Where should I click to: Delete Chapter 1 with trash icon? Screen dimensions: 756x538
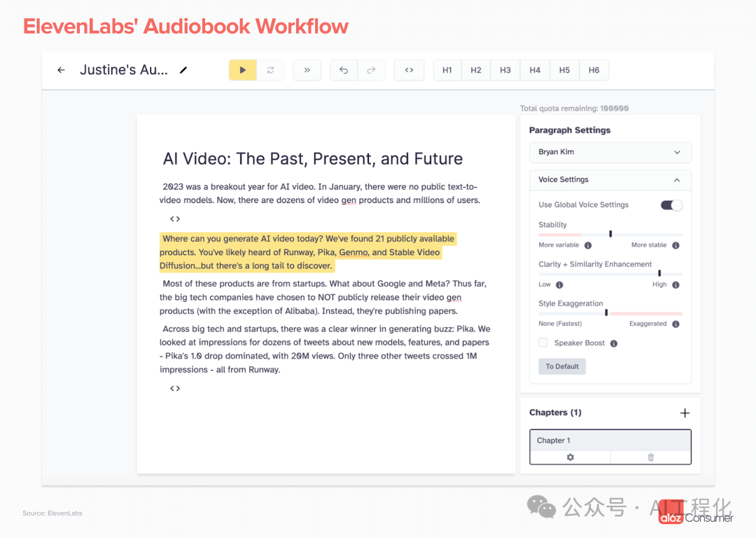[650, 457]
